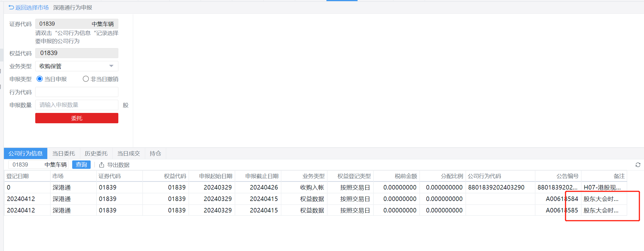Click the export data upload icon
The height and width of the screenshot is (251, 644).
click(x=102, y=165)
